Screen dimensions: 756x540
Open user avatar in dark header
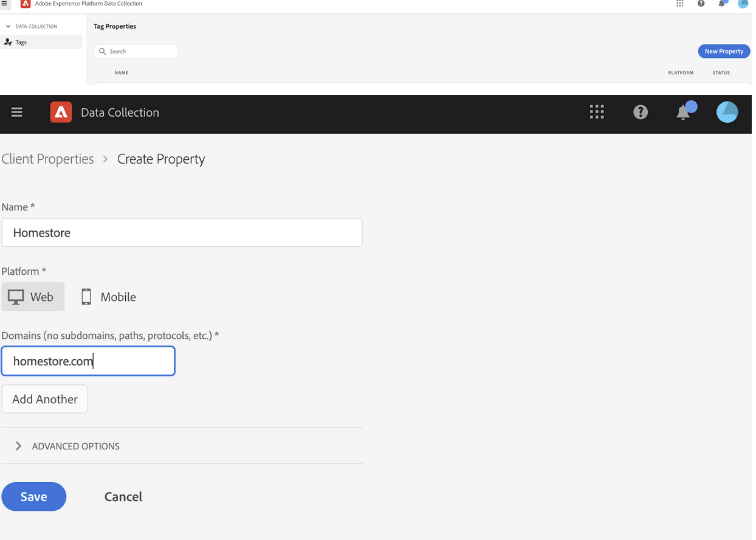coord(727,112)
